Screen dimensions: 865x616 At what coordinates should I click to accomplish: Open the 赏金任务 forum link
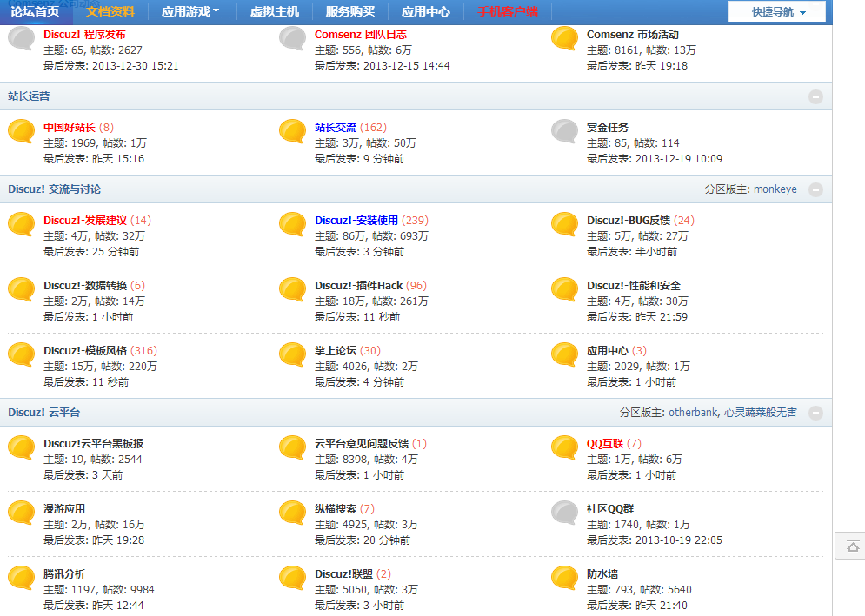tap(608, 128)
